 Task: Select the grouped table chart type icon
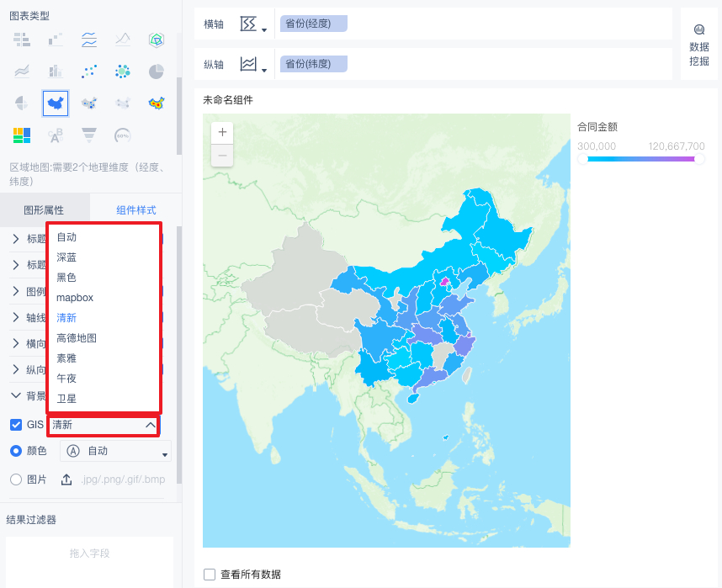22,40
